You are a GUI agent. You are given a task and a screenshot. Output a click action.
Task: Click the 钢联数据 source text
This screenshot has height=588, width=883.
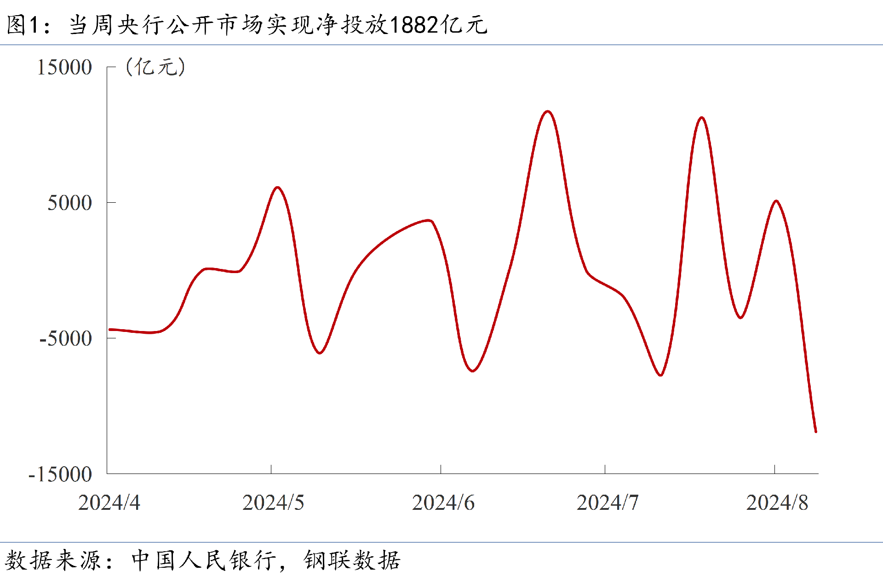click(x=352, y=560)
